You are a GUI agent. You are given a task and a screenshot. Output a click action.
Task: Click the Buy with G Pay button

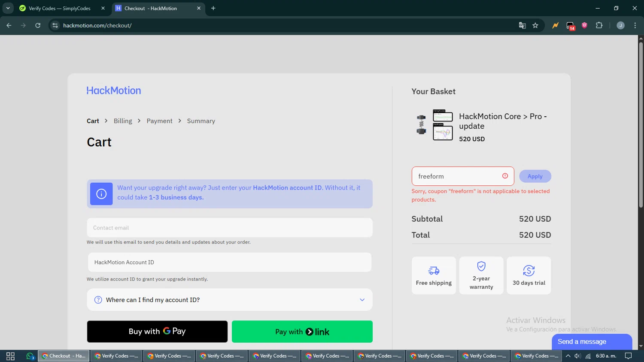(157, 332)
